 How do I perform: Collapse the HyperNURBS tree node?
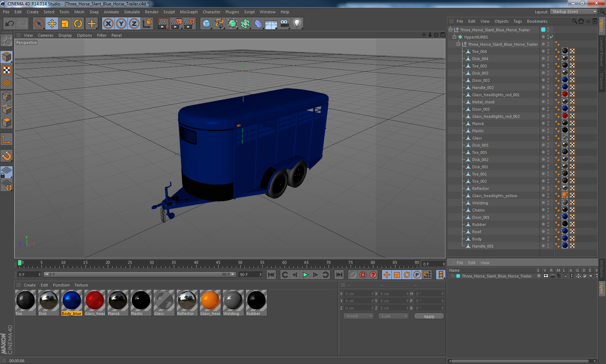point(454,37)
